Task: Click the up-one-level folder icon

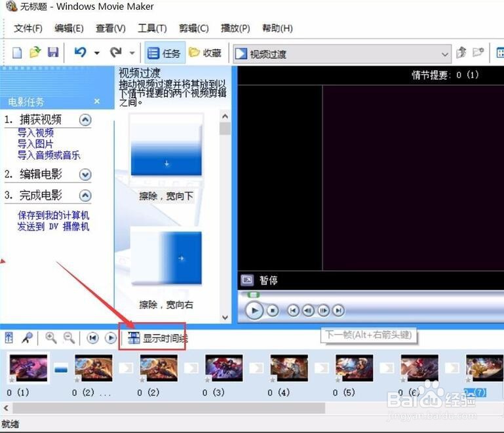Action: pos(461,52)
